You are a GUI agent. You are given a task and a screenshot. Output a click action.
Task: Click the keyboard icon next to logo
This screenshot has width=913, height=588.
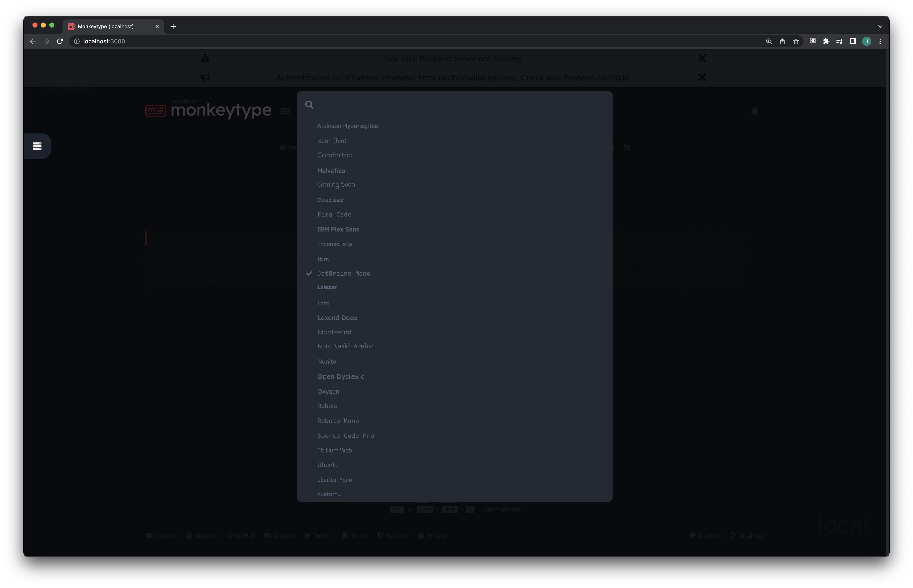click(x=285, y=111)
